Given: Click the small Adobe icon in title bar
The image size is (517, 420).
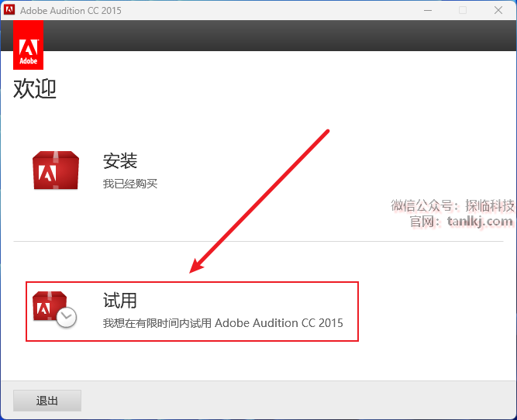Looking at the screenshot, I should pyautogui.click(x=10, y=10).
